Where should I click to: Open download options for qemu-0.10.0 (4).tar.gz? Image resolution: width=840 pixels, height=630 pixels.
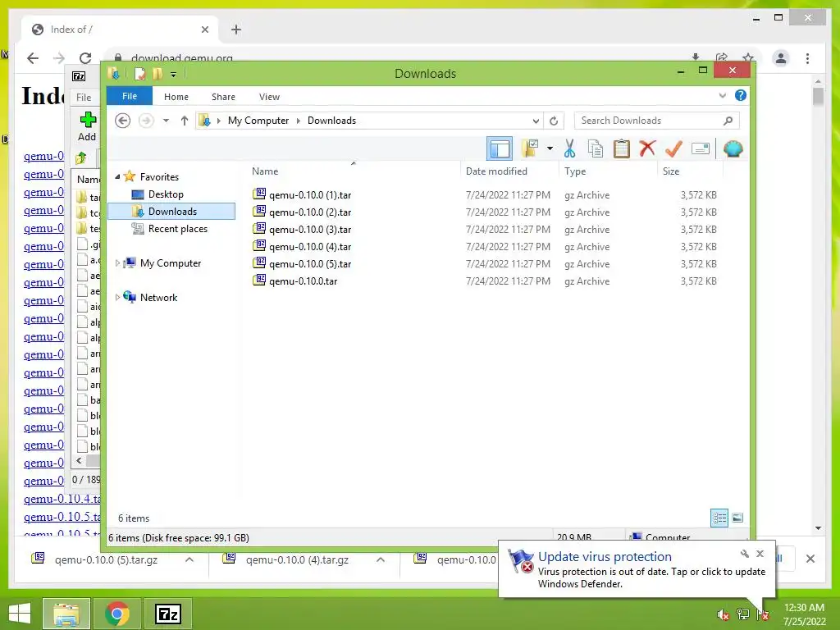[381, 559]
